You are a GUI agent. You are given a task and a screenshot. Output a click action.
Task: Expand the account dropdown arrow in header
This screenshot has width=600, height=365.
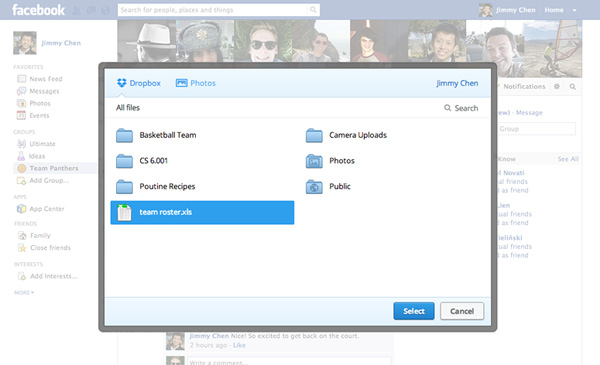574,10
